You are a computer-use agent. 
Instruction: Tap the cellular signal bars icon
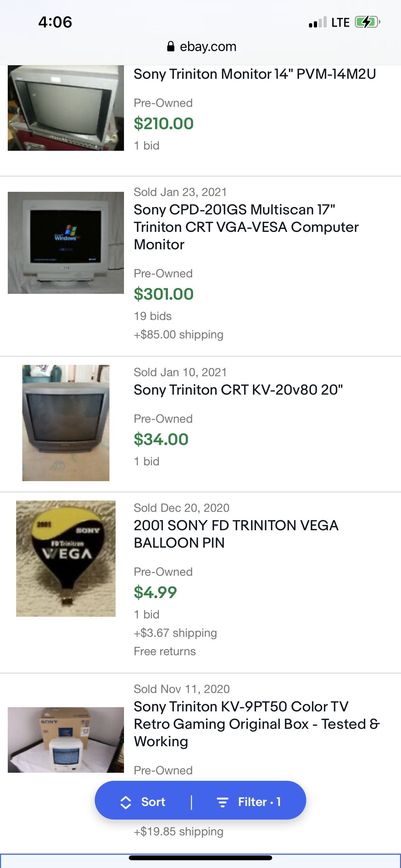[317, 23]
